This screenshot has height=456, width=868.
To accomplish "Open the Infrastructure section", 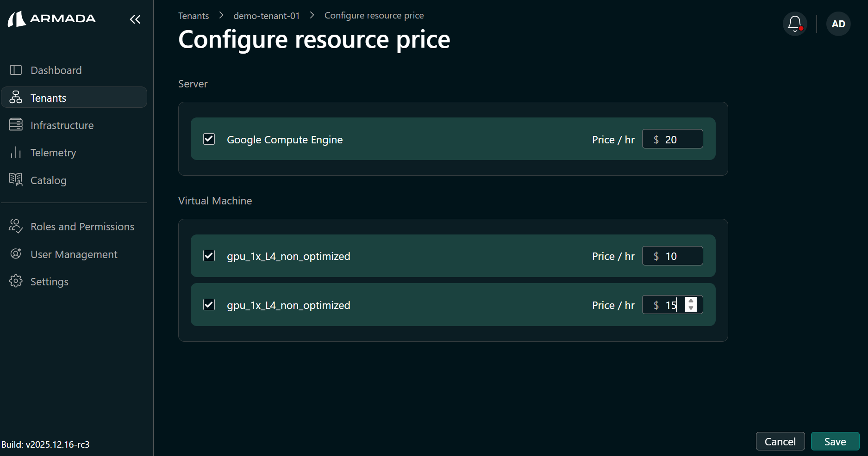I will (62, 125).
